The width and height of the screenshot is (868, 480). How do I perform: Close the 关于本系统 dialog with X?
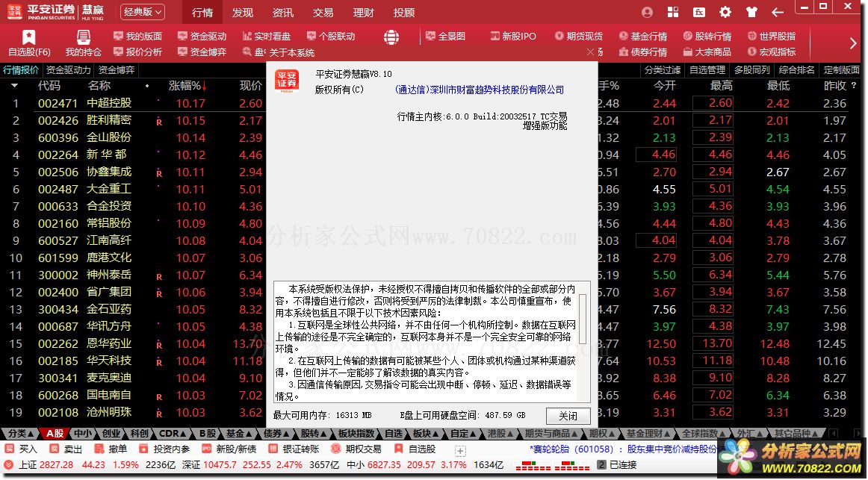point(590,52)
